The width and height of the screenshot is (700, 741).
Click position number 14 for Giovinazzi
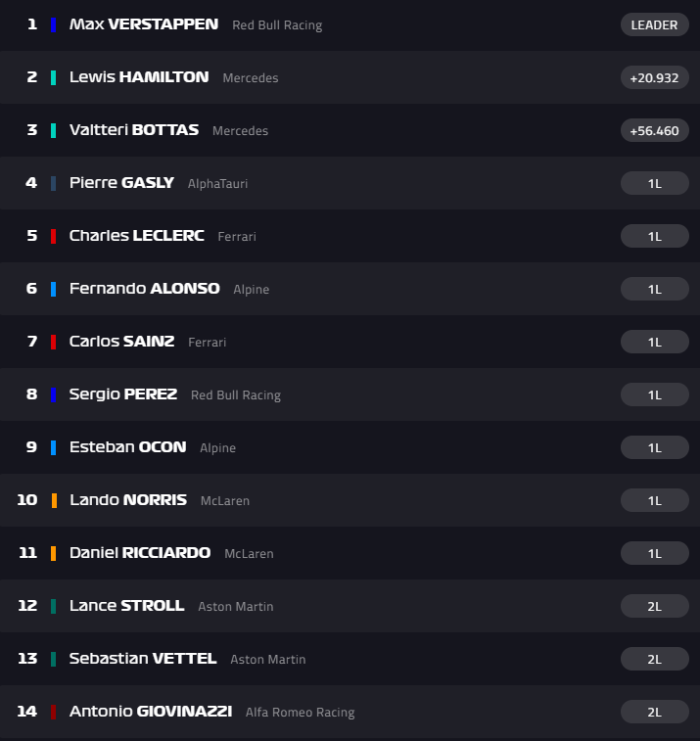click(x=27, y=712)
